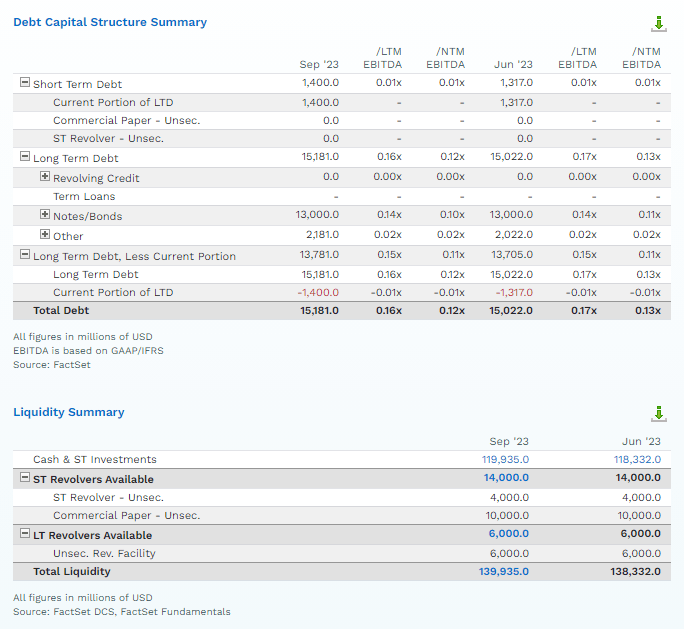This screenshot has width=684, height=629.
Task: Collapse the LT Revolvers Available section
Action: [x=25, y=535]
